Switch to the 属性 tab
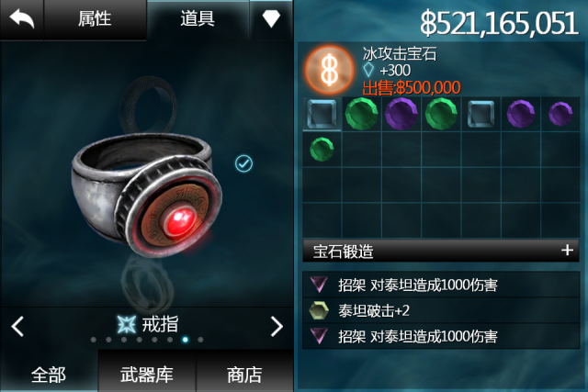Screen dimensions: 588x392 click(95, 18)
